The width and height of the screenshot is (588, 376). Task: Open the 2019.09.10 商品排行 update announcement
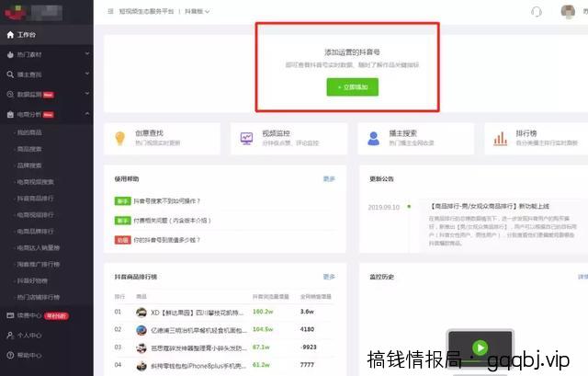490,206
